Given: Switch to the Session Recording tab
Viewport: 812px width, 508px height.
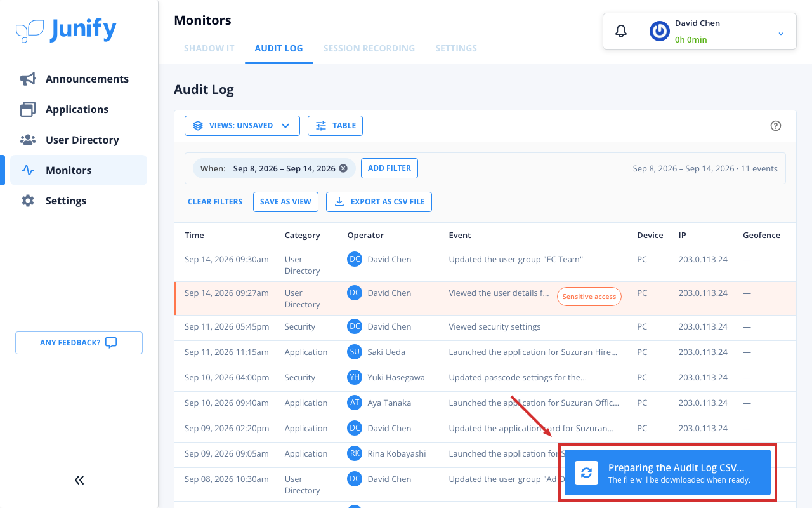Looking at the screenshot, I should coord(369,48).
